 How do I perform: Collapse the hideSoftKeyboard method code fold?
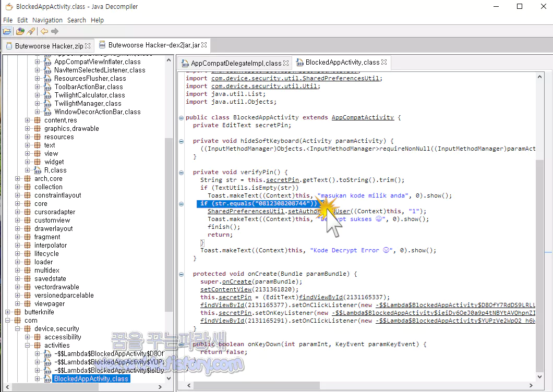pyautogui.click(x=181, y=141)
